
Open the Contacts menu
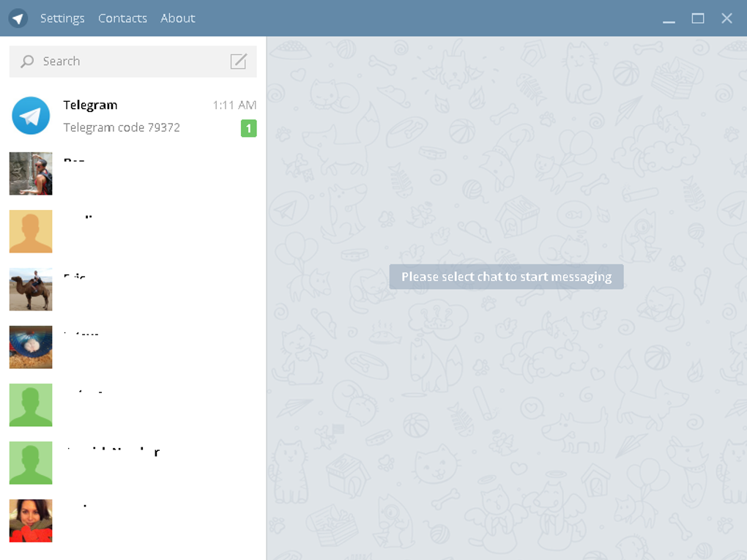122,18
